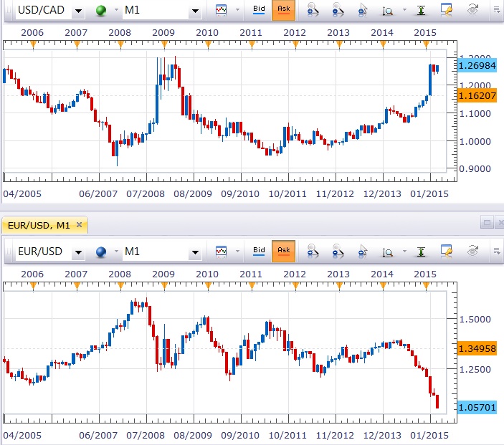Click the chart properties icon on USD/CAD toolbar
This screenshot has height=445, width=504.
click(x=447, y=11)
